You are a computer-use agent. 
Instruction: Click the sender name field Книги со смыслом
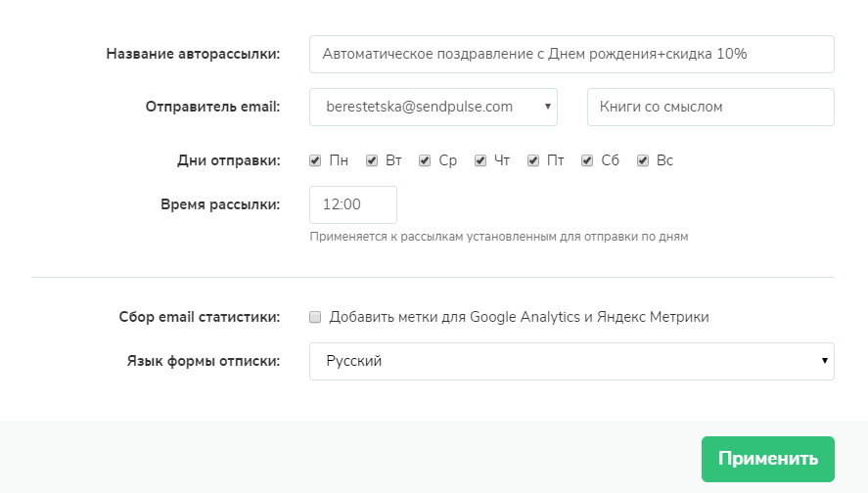point(710,108)
